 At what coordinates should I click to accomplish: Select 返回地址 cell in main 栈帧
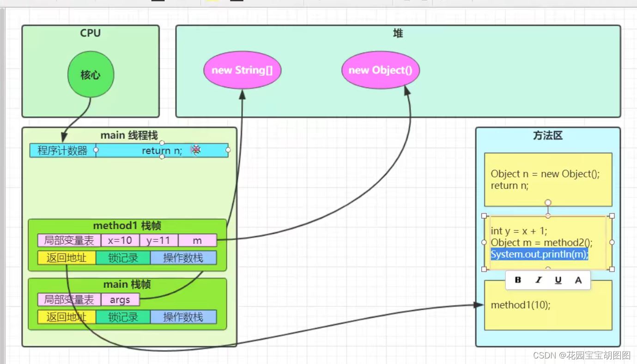67,317
